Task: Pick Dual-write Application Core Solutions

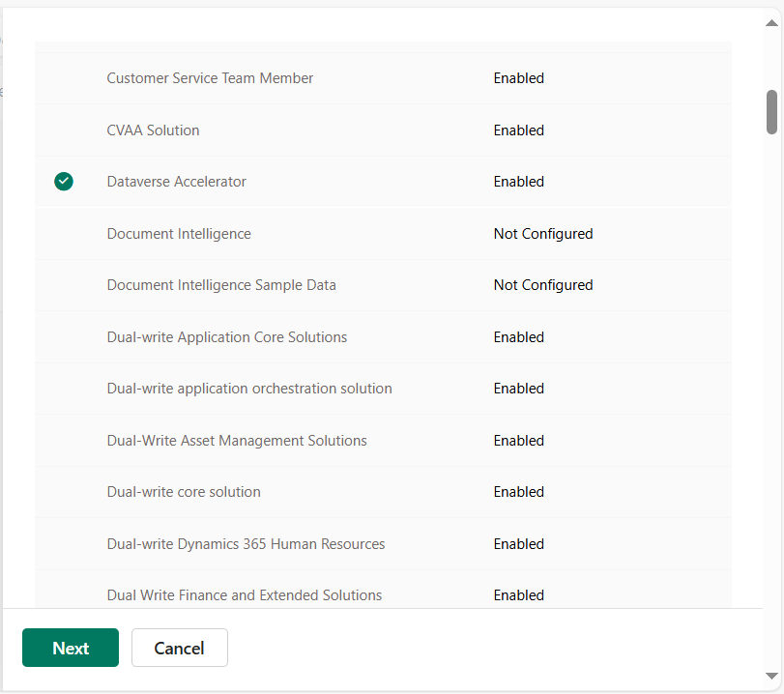Action: click(227, 337)
